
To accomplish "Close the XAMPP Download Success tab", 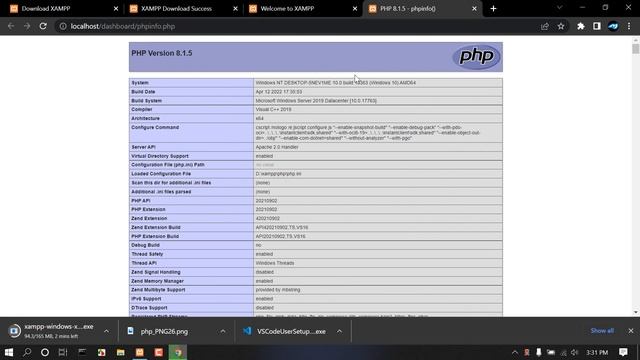I will [x=236, y=9].
